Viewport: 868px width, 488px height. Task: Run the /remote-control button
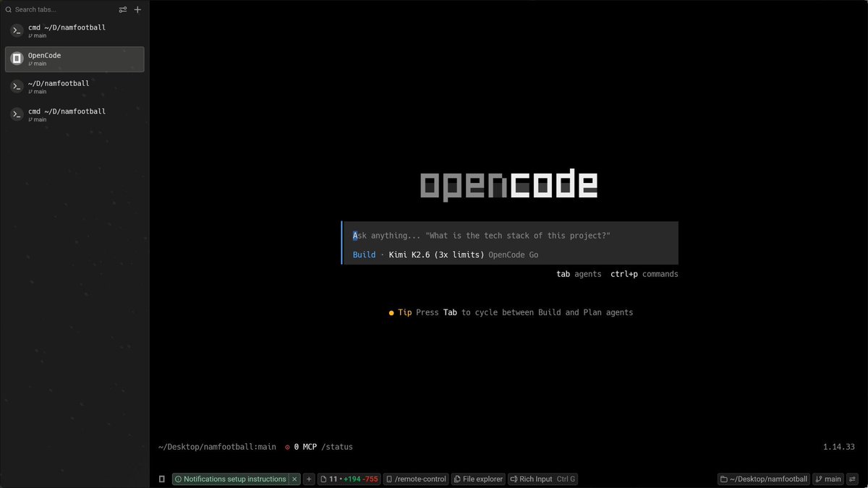click(416, 479)
